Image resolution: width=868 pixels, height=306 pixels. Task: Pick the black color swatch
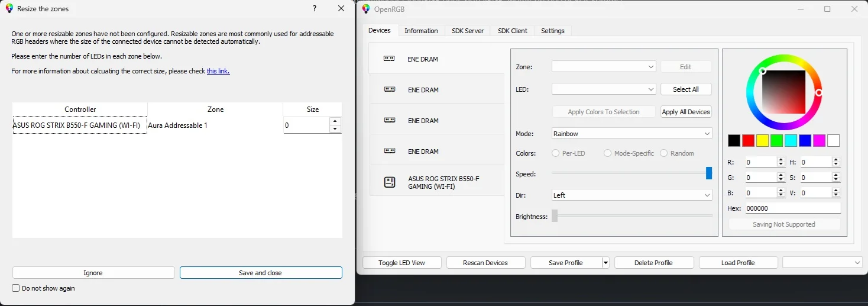(734, 141)
